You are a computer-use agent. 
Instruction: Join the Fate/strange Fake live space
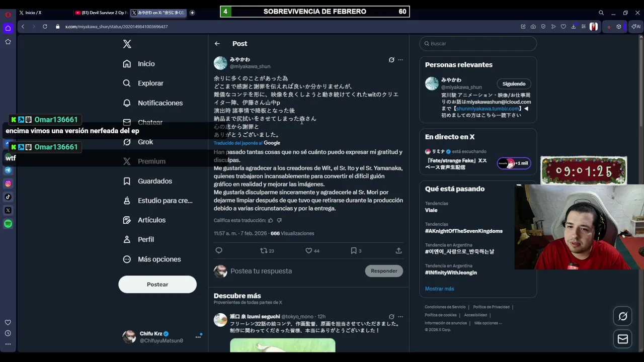(x=514, y=163)
